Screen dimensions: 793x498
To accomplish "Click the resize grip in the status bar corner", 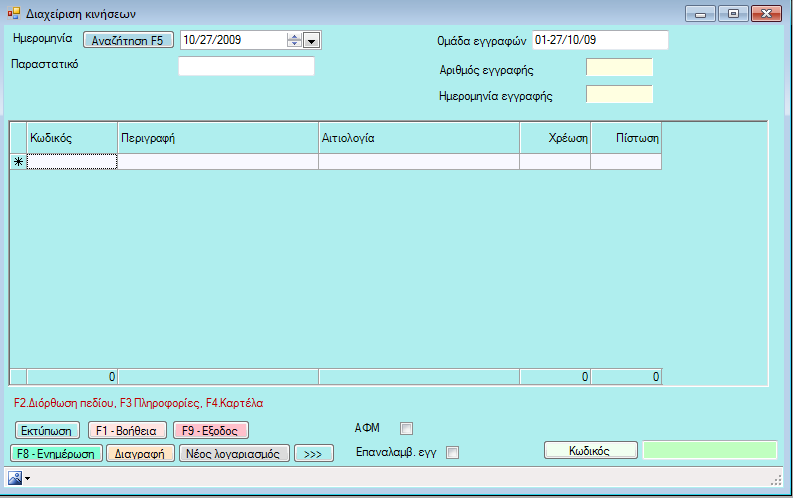I will (x=776, y=481).
